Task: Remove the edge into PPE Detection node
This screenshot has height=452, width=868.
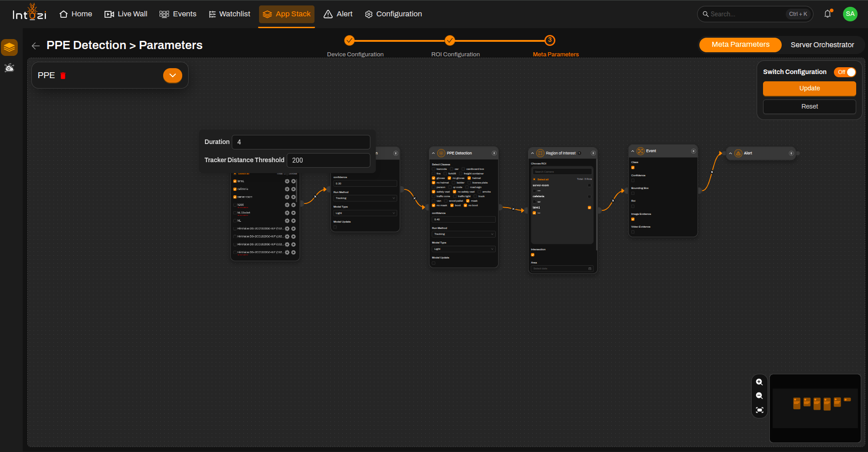Action: (414, 198)
